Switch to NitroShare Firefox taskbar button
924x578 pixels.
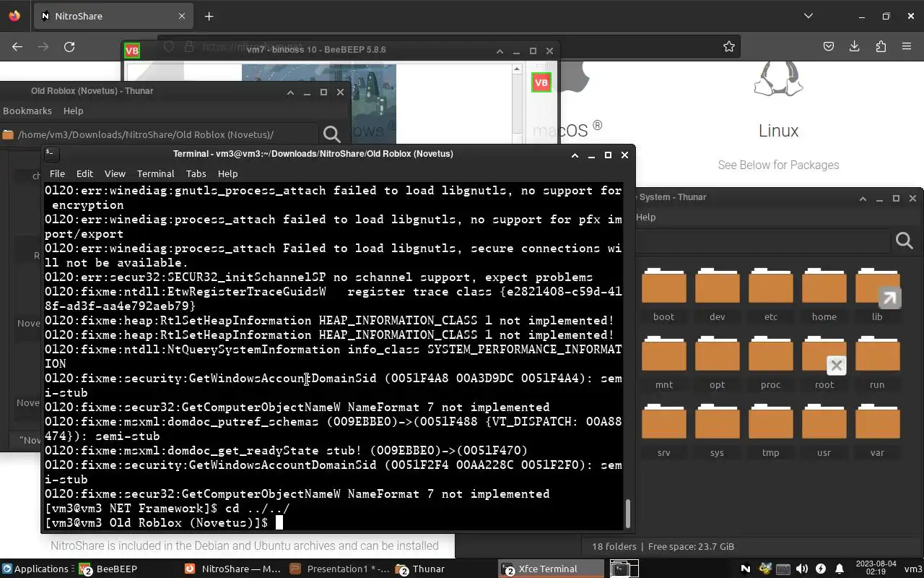(x=232, y=569)
